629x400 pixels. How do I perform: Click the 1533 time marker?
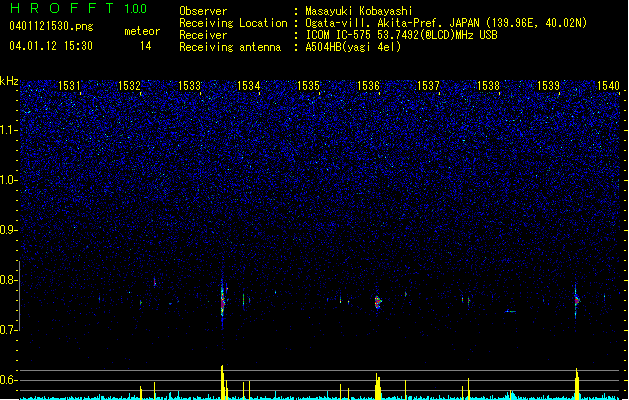pyautogui.click(x=189, y=86)
